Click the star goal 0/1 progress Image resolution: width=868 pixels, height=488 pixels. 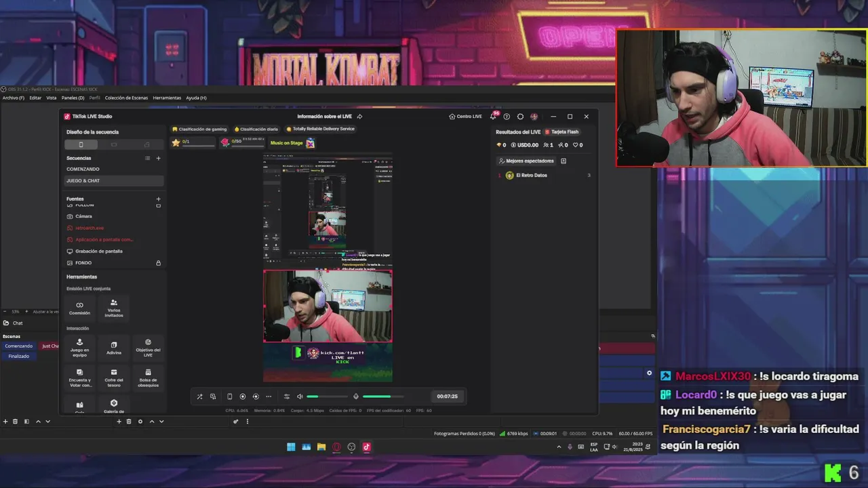[193, 142]
